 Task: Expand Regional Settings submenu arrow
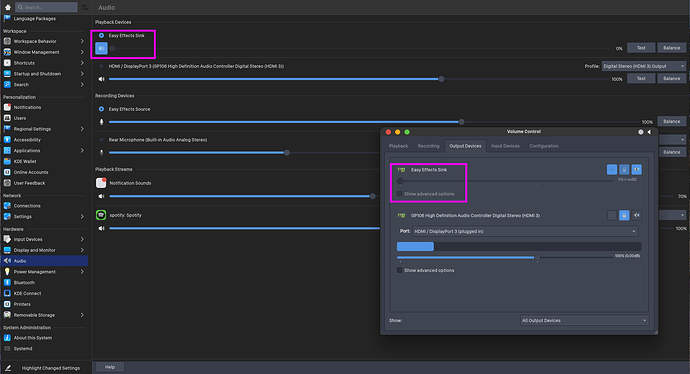click(82, 129)
